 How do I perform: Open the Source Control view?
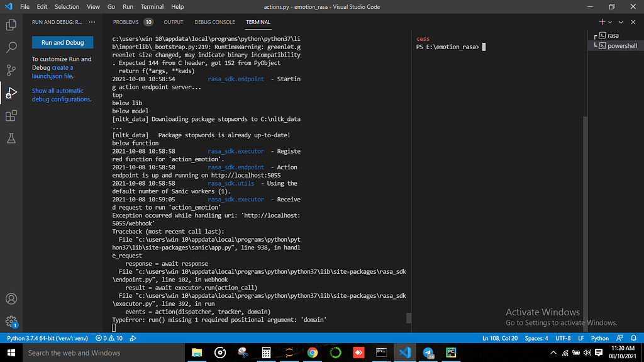pos(11,70)
